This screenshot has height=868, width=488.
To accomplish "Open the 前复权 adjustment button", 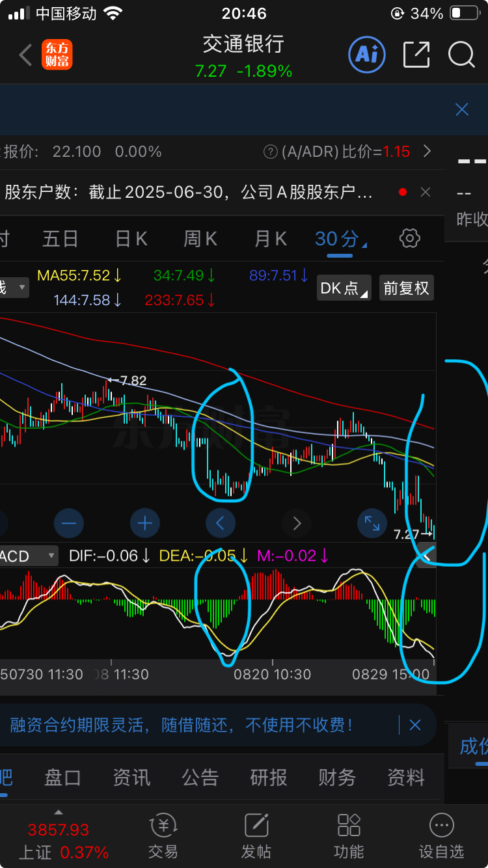I will point(406,288).
